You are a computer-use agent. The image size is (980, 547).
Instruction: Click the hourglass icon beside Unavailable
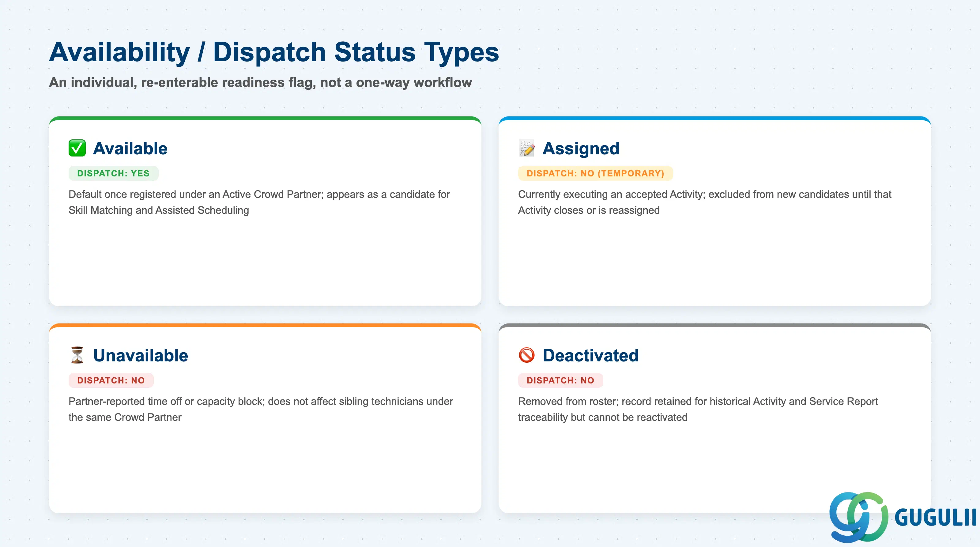(77, 355)
